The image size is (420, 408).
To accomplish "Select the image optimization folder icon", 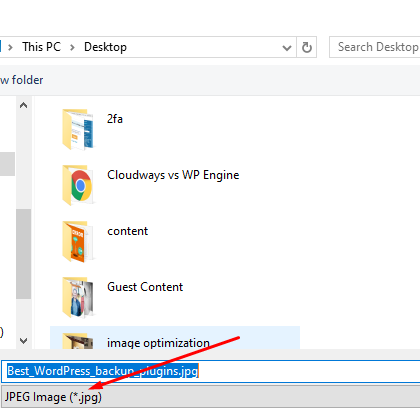I will click(x=78, y=341).
